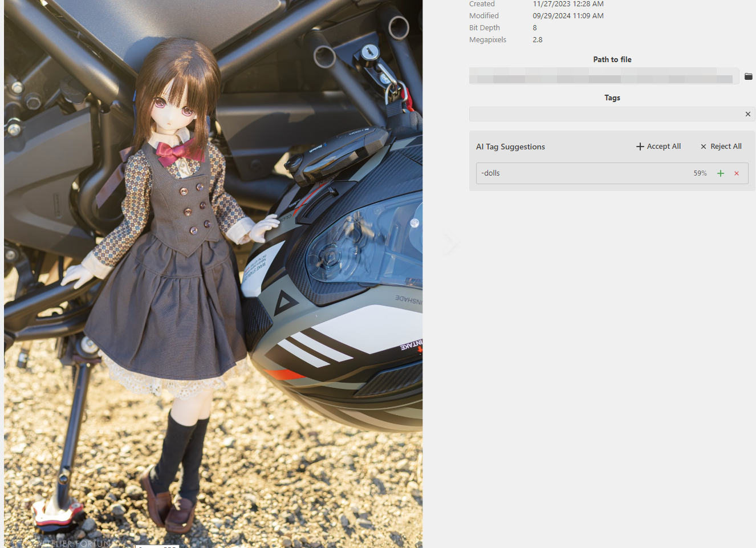Accept the -dolls tag with plus icon
The image size is (756, 548).
[721, 173]
